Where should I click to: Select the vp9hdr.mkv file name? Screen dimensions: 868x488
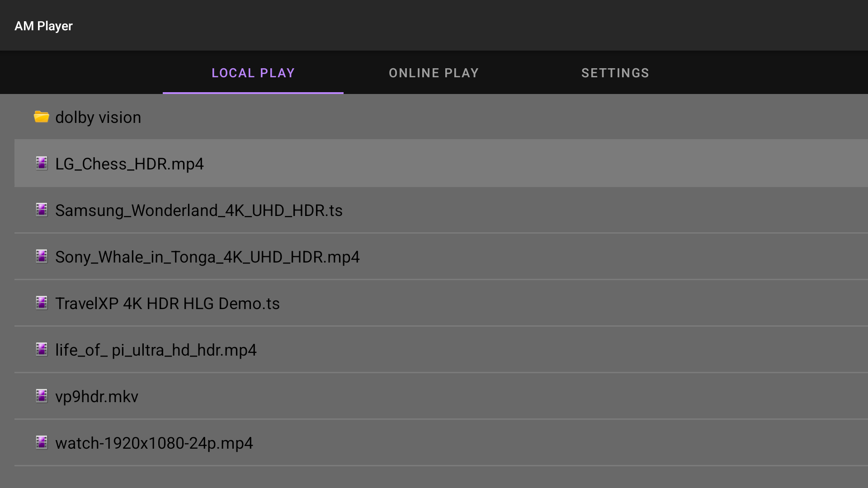point(97,397)
